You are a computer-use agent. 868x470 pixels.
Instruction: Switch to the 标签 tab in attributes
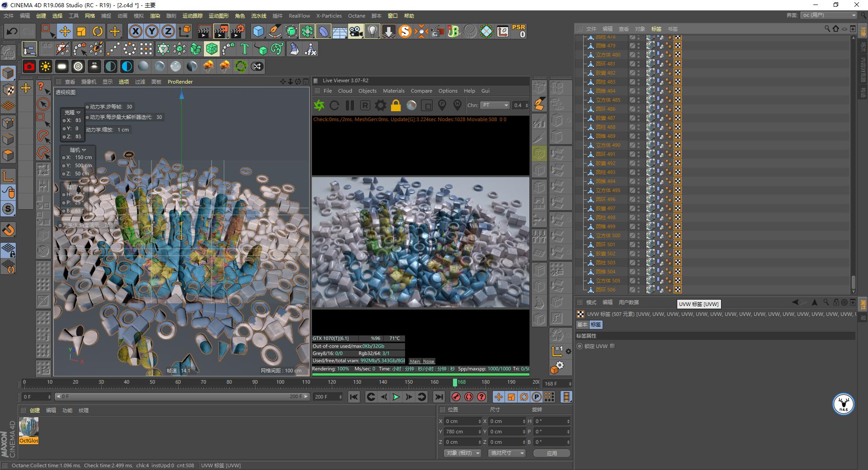[x=596, y=324]
